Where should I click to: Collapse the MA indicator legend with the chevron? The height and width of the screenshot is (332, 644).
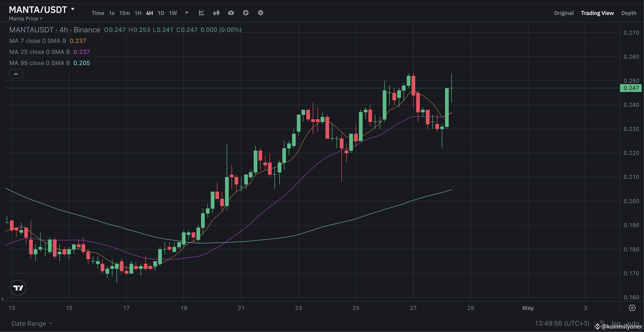(x=16, y=74)
